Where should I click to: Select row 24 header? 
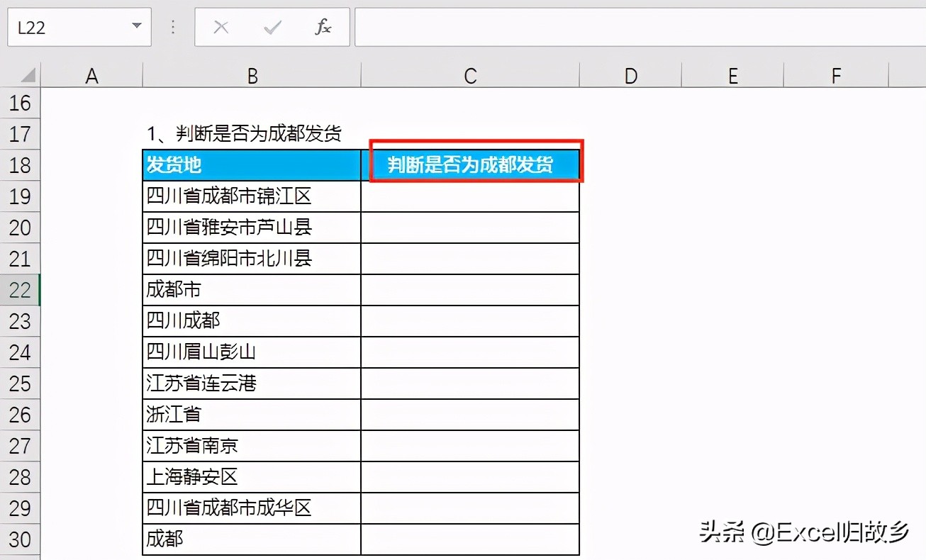point(20,352)
